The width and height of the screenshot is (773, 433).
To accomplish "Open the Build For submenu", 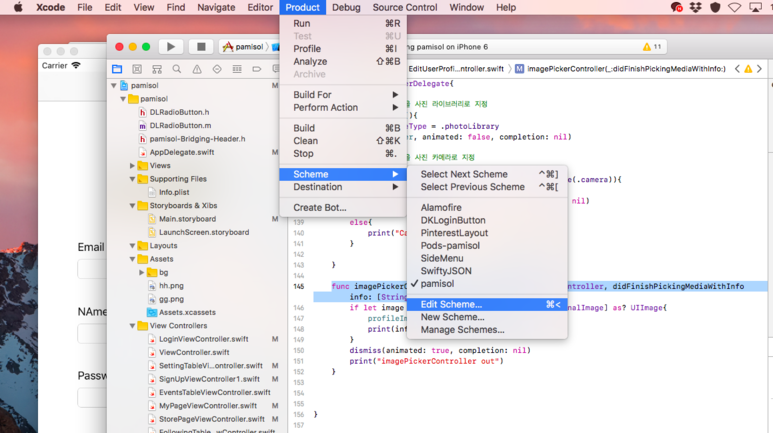I will click(343, 95).
